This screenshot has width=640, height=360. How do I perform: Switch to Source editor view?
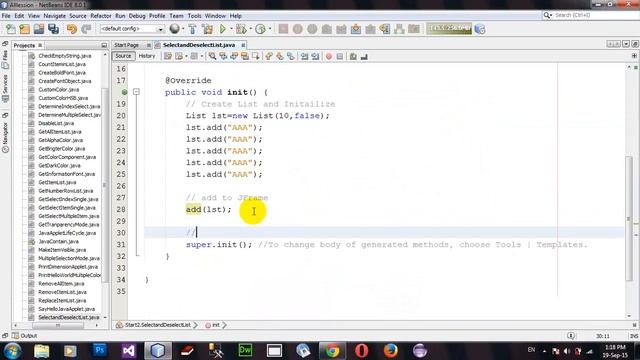click(x=123, y=56)
